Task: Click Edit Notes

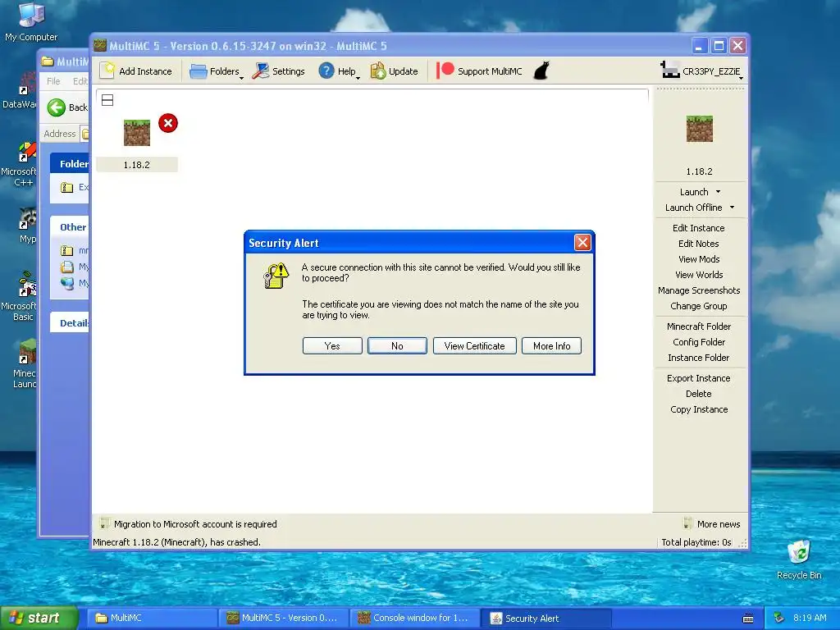Action: (x=699, y=243)
